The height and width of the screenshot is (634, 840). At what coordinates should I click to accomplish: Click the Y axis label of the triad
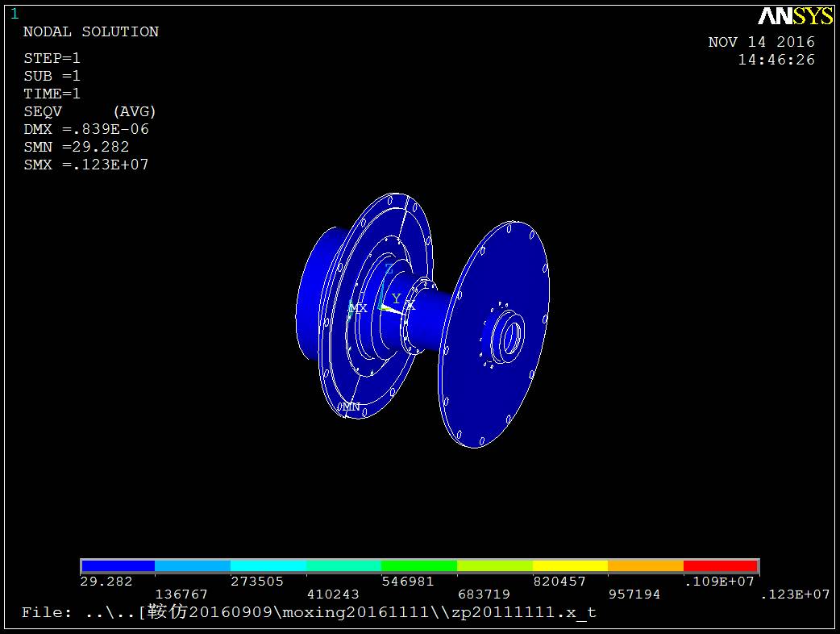pos(396,299)
